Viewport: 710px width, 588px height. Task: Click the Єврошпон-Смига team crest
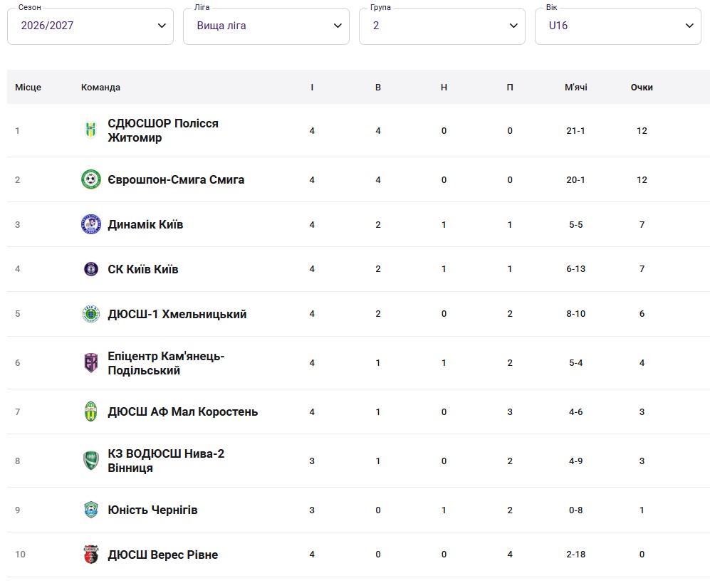point(91,179)
